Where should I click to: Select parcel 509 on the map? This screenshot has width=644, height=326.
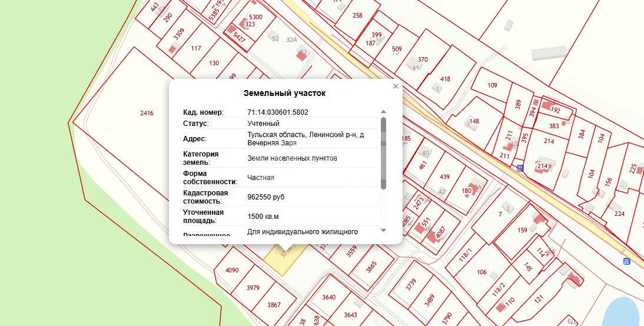click(397, 49)
